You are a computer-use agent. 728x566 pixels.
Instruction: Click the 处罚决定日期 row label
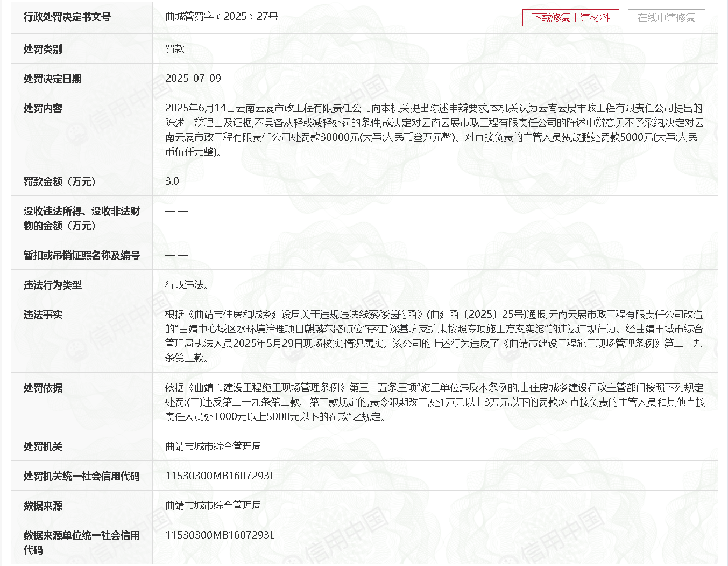click(x=52, y=79)
